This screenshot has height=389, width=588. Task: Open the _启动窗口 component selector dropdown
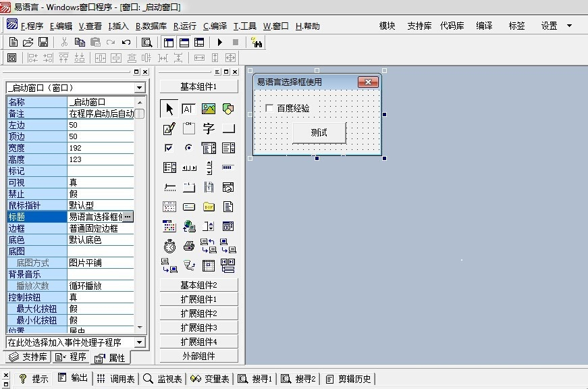point(139,88)
